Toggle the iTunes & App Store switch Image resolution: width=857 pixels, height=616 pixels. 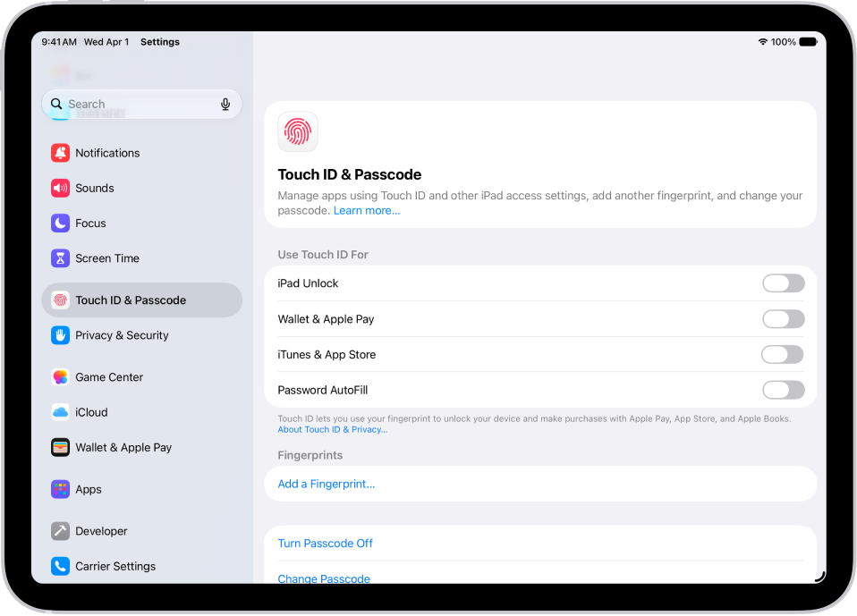(783, 354)
